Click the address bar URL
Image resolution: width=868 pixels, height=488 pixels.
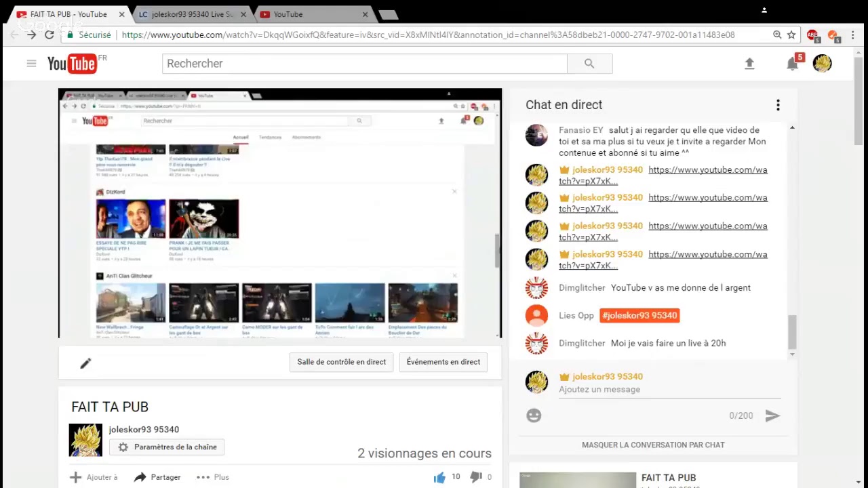coord(428,35)
